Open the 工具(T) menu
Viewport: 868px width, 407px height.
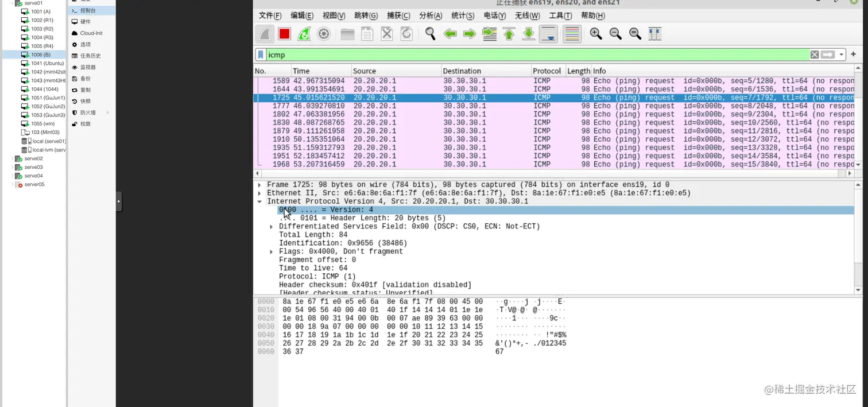(560, 15)
